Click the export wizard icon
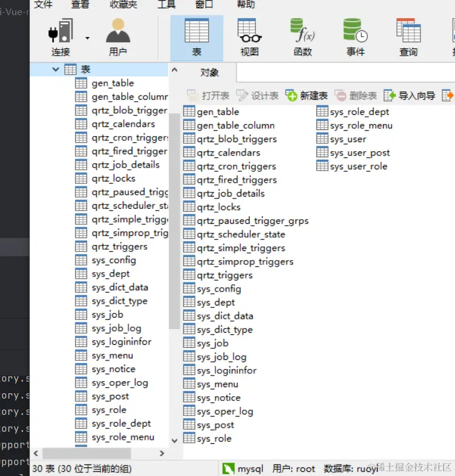 click(448, 96)
